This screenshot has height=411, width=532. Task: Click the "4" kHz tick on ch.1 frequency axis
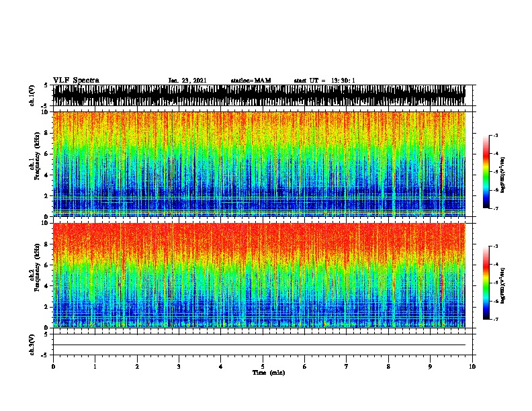[x=46, y=175]
